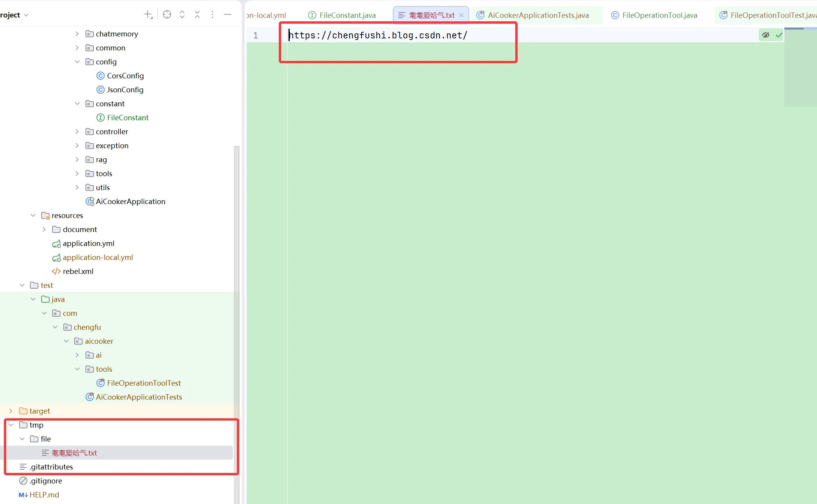Click the collapse all tree icon
This screenshot has height=504, width=817.
(197, 15)
